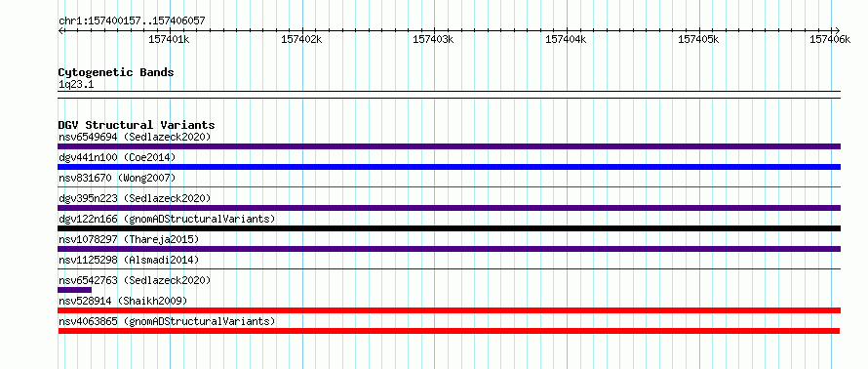Select the thin purple line for nsv1125298
Viewport: 868px width, 369px height.
click(x=449, y=269)
